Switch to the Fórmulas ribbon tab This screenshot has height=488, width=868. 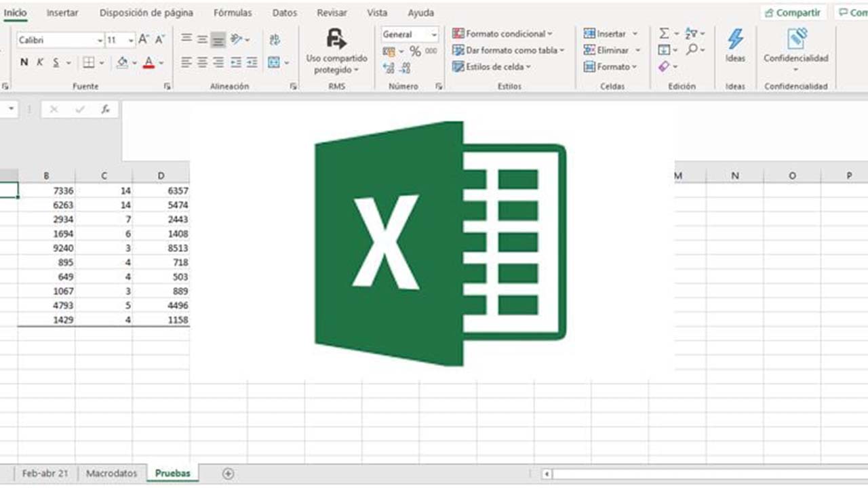[x=232, y=12]
